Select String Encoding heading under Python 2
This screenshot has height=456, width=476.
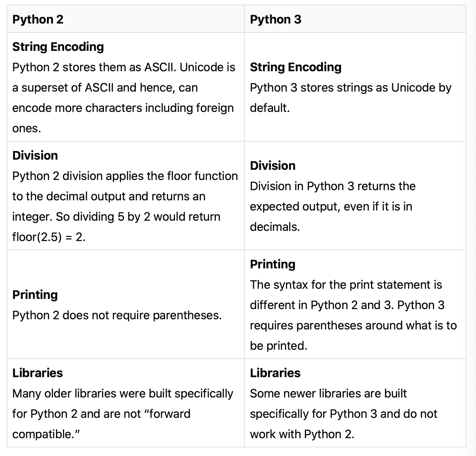point(58,47)
